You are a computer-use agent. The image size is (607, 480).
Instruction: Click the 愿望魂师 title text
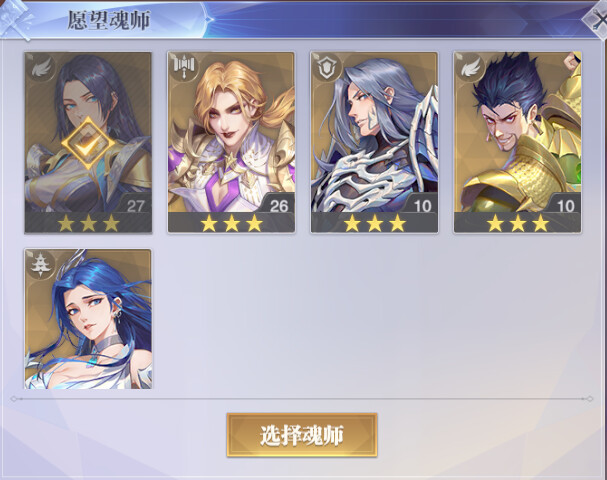pyautogui.click(x=109, y=20)
